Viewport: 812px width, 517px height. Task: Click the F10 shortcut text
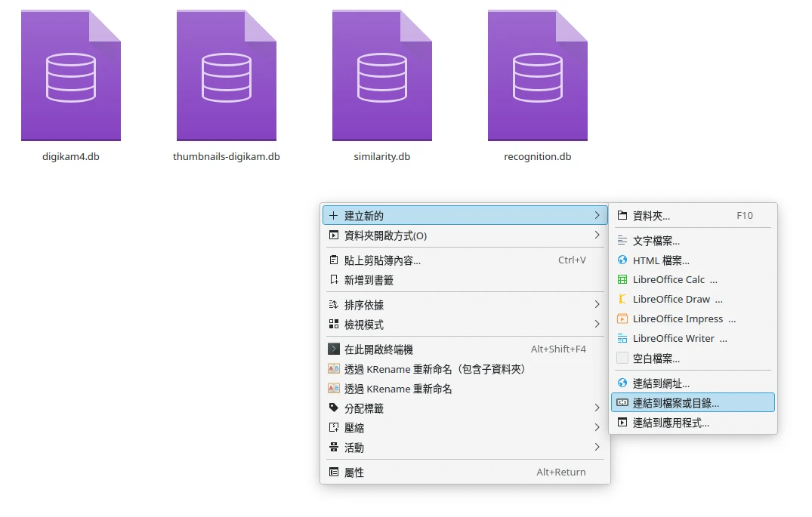coord(745,215)
